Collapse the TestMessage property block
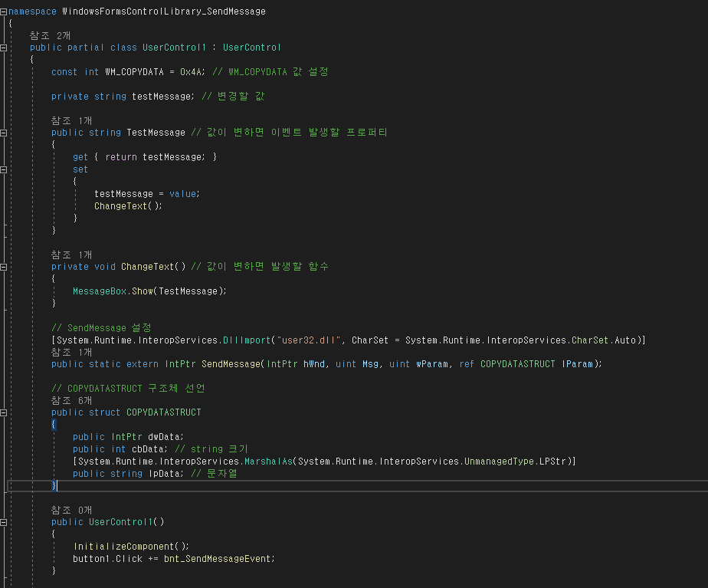Screen dimensions: 708x588 3,133
